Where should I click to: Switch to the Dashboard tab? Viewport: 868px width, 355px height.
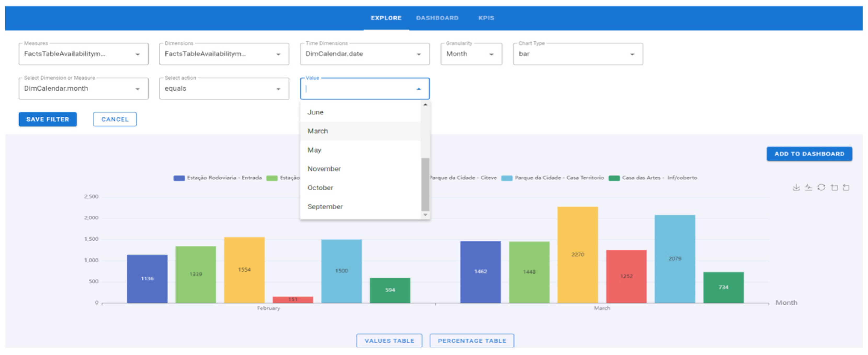[437, 18]
